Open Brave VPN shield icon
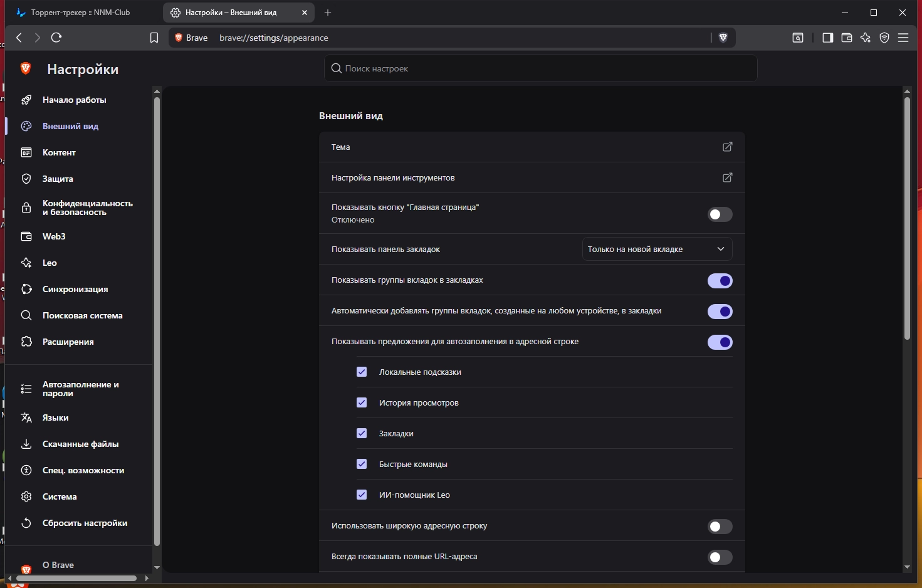The height and width of the screenshot is (588, 922). click(x=884, y=38)
